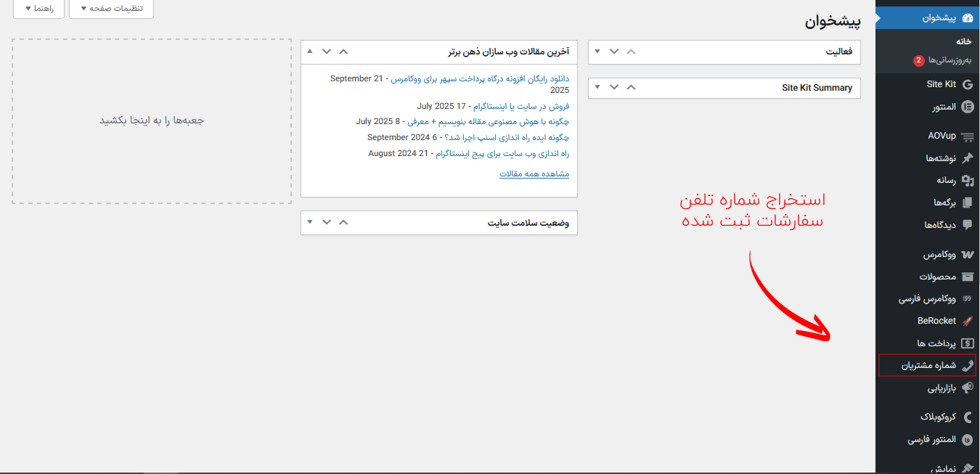This screenshot has height=474, width=980.
Task: Click the برگه‌ها pages icon
Action: click(x=967, y=203)
